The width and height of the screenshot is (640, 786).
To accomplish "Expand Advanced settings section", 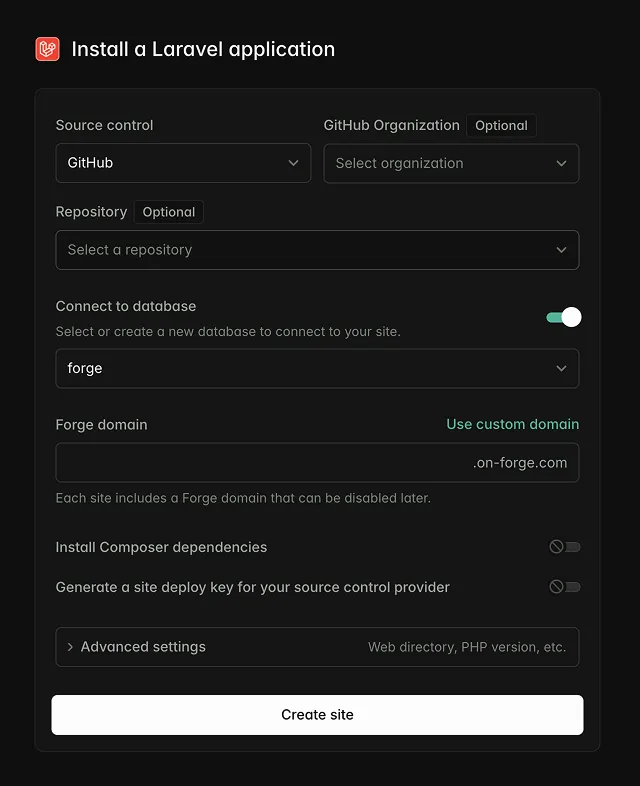I will click(317, 647).
